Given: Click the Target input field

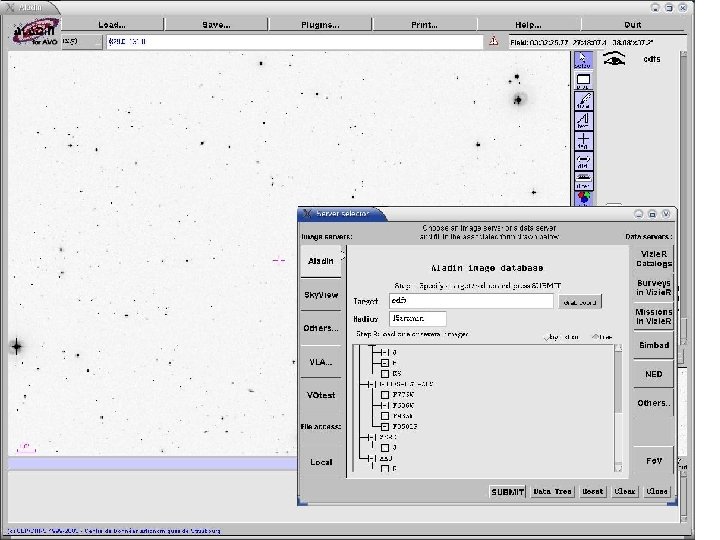Looking at the screenshot, I should (471, 301).
